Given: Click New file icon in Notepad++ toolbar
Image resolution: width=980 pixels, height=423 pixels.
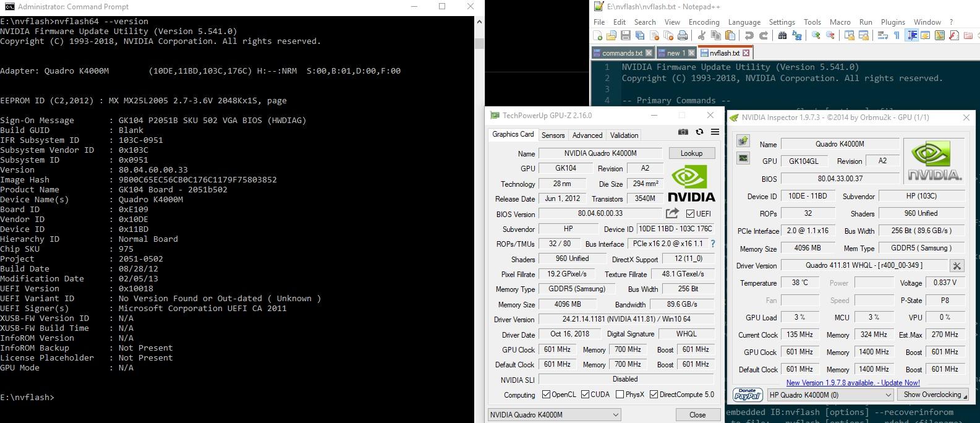Looking at the screenshot, I should [x=598, y=36].
